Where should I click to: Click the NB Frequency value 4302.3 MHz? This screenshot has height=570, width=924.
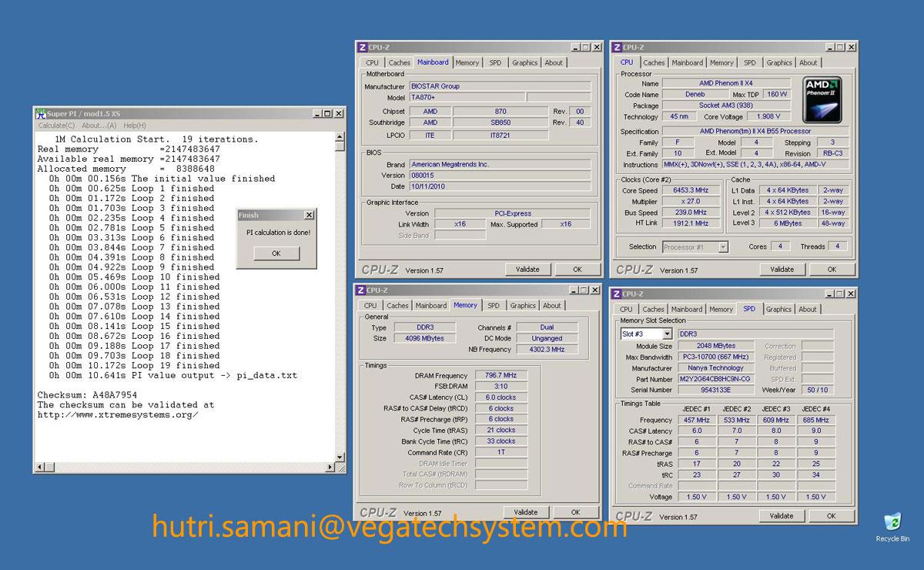(x=547, y=350)
